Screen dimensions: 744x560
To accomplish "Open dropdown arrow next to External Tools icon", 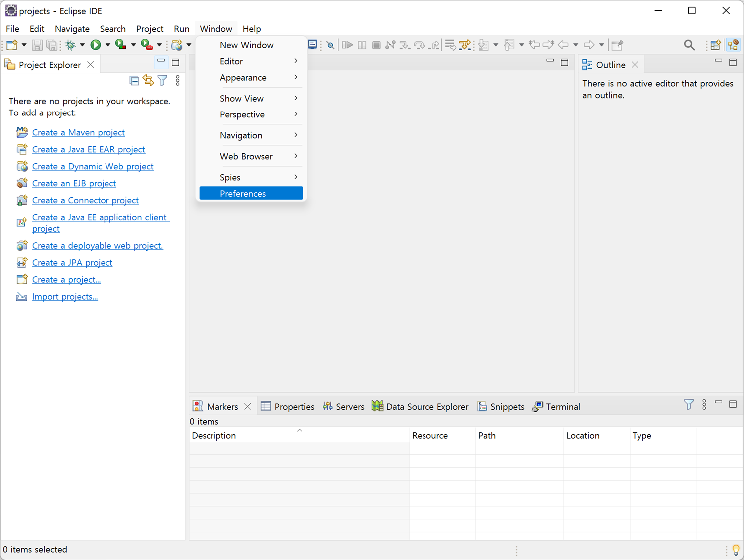I will tap(159, 45).
